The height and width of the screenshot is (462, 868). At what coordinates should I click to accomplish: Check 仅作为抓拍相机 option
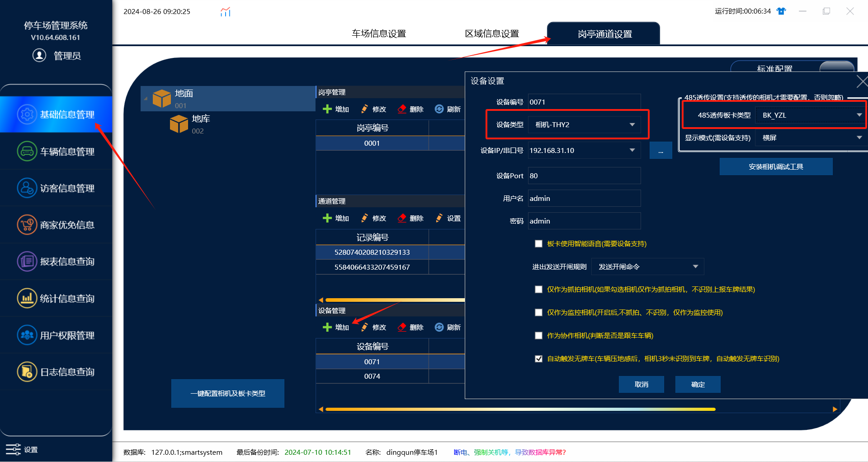point(538,290)
